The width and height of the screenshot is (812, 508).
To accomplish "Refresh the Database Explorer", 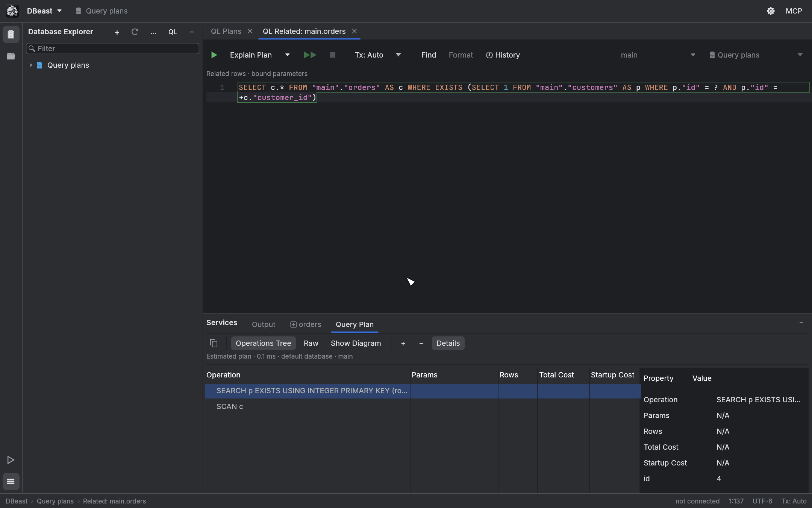I will coord(135,32).
